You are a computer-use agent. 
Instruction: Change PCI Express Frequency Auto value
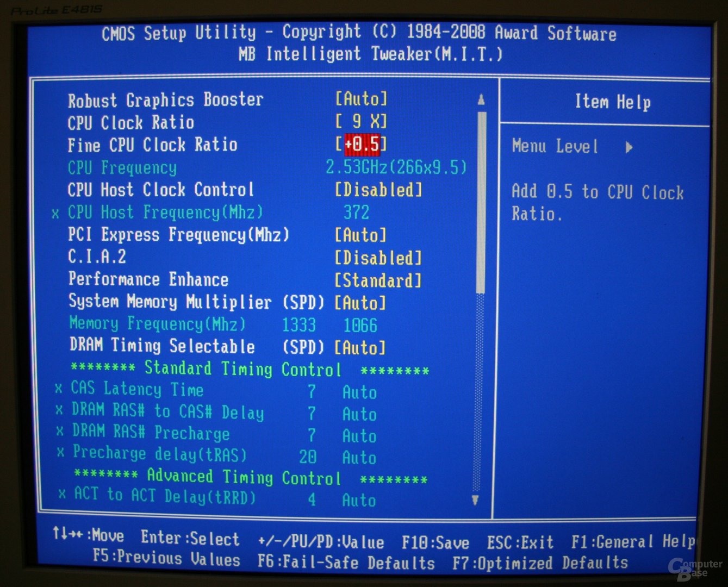[361, 235]
